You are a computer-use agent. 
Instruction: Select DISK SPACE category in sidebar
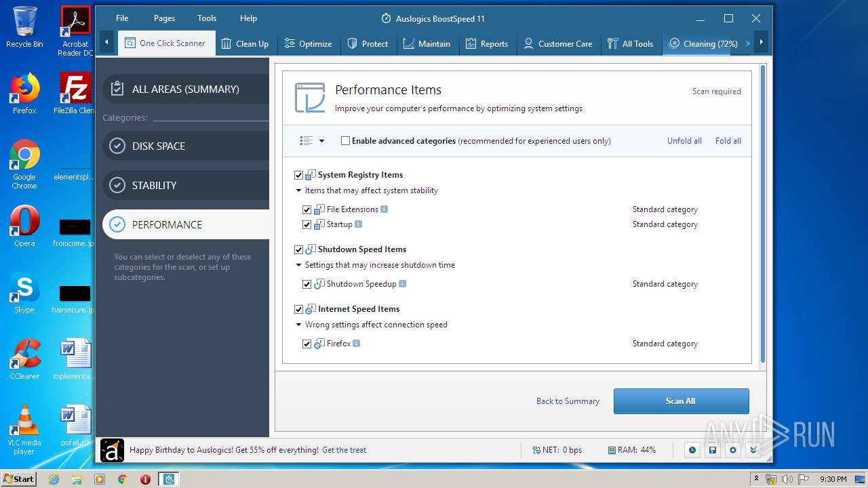click(x=186, y=146)
